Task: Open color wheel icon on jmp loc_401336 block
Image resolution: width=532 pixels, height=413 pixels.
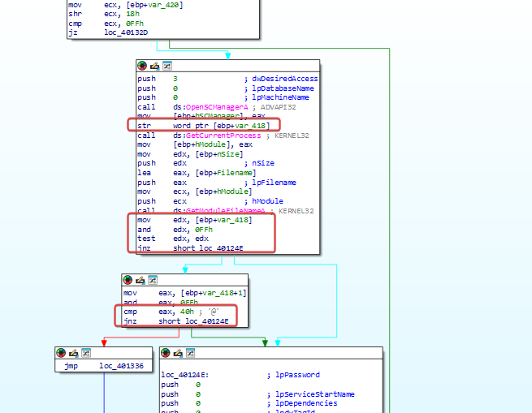Action: (61, 353)
